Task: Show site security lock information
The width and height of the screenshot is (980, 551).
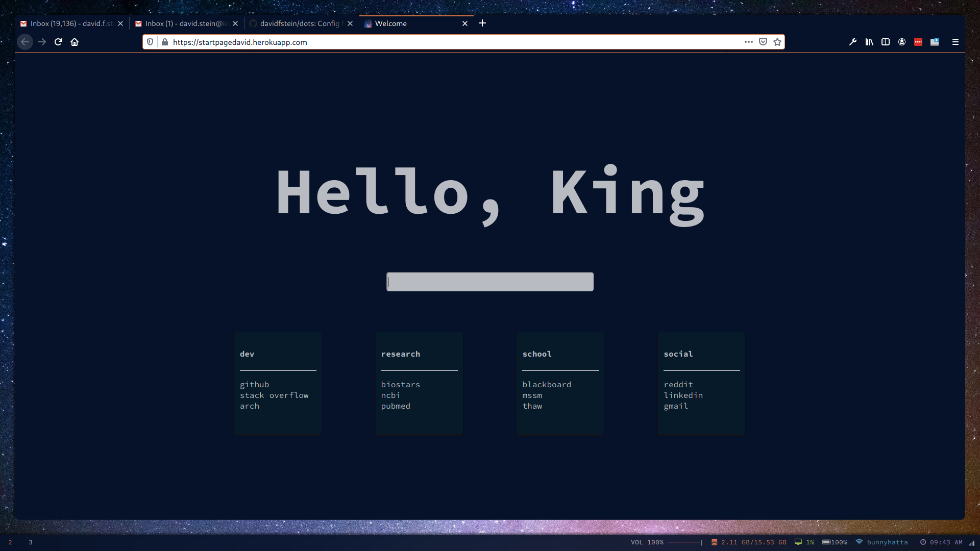Action: pos(165,42)
